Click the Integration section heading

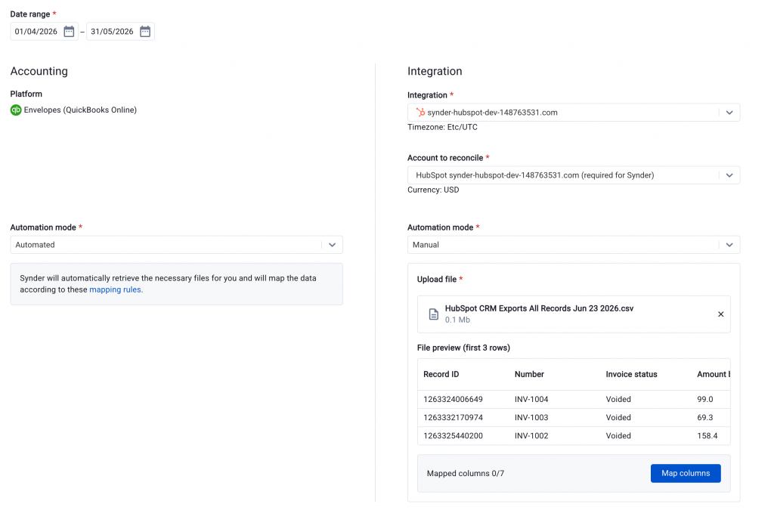pyautogui.click(x=435, y=71)
